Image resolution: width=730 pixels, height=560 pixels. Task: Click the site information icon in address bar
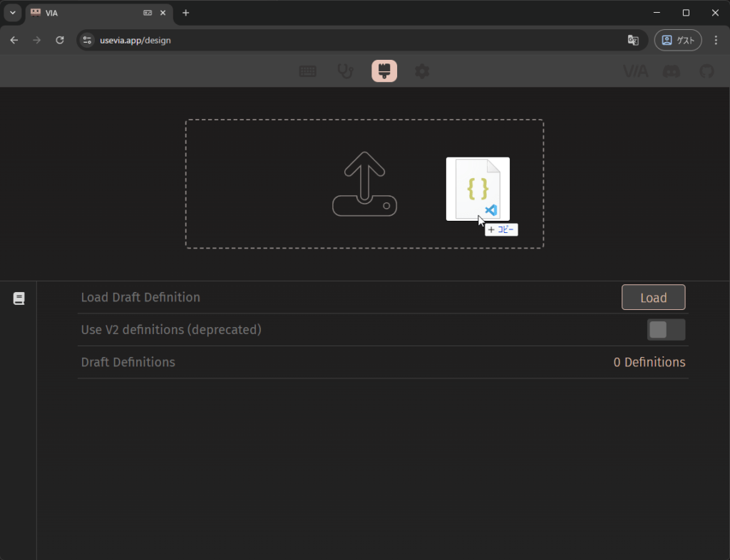pos(87,40)
